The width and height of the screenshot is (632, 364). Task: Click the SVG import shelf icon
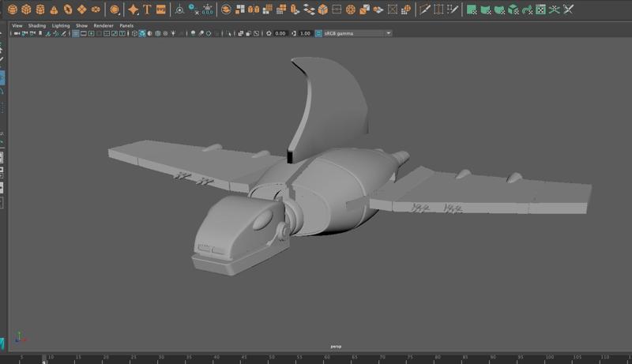tap(161, 9)
